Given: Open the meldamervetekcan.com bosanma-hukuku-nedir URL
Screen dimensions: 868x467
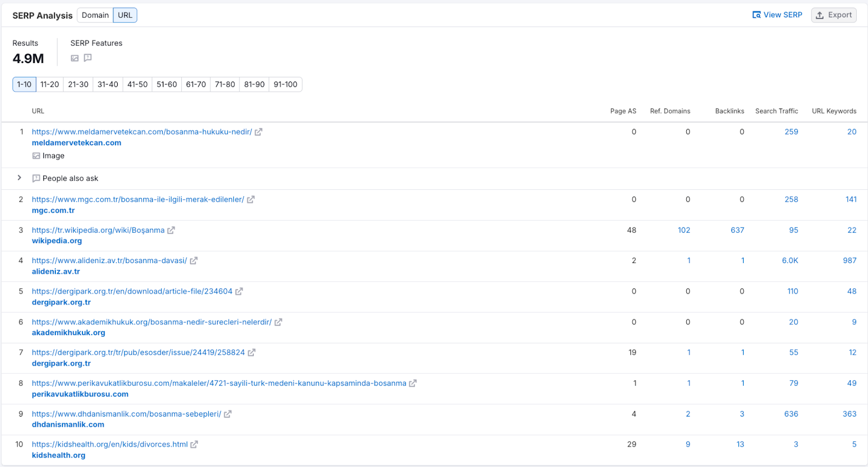Looking at the screenshot, I should pos(142,132).
